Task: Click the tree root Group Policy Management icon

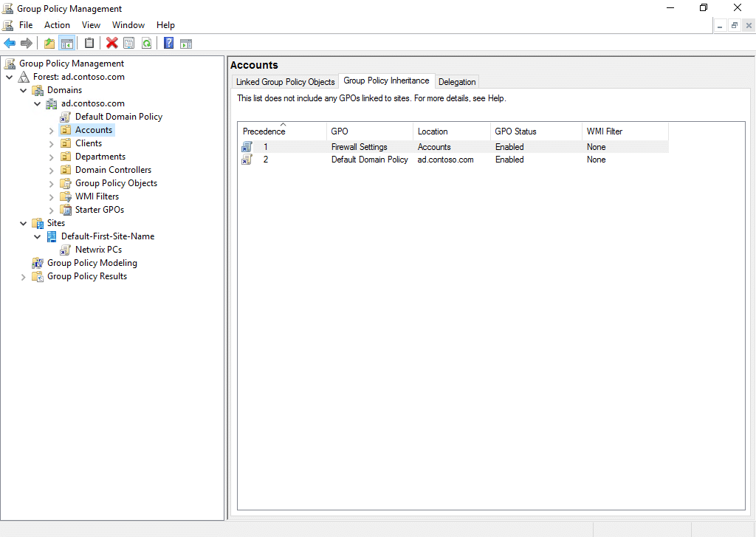Action: 10,64
